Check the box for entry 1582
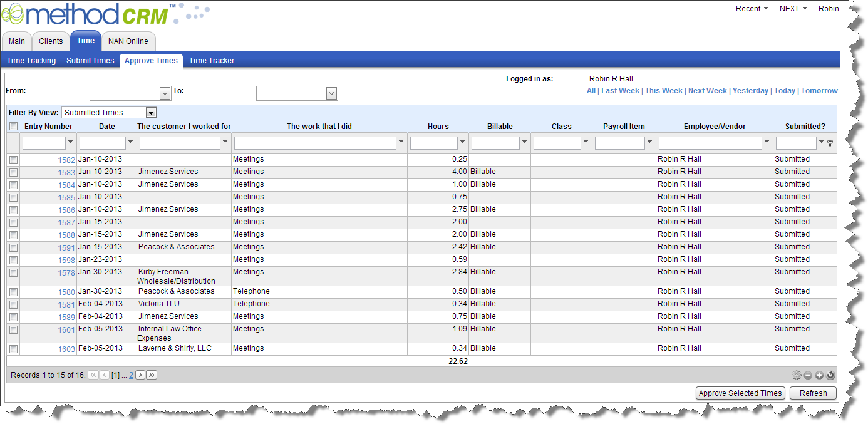The width and height of the screenshot is (868, 424). click(14, 160)
